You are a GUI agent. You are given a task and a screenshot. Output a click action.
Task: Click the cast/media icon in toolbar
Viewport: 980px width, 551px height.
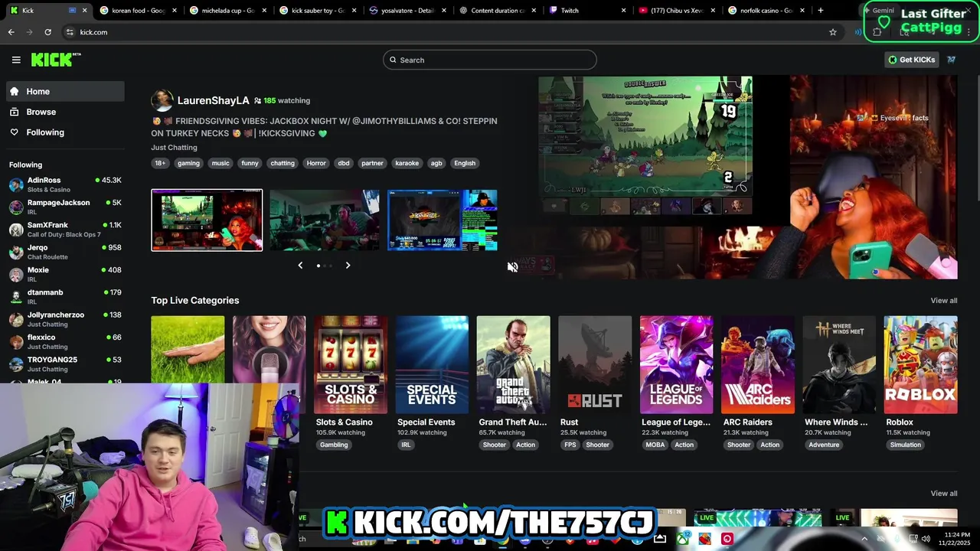tap(857, 32)
